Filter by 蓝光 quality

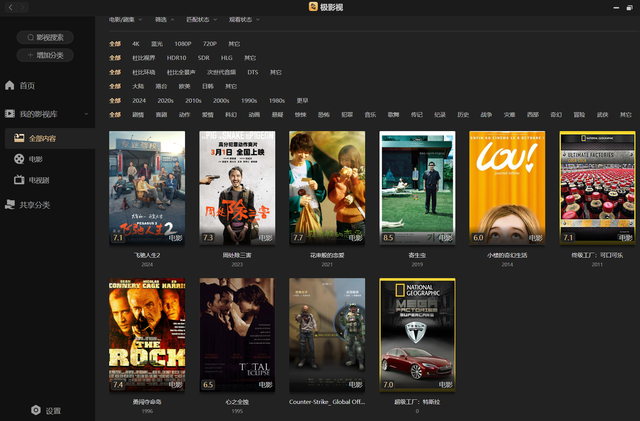157,44
